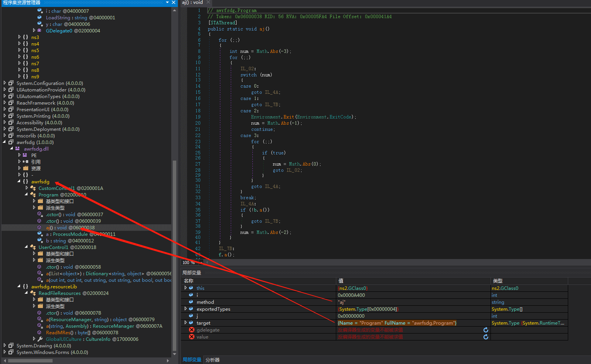The height and width of the screenshot is (364, 591).
Task: Click the ReadFileResources class icon
Action: click(33, 293)
